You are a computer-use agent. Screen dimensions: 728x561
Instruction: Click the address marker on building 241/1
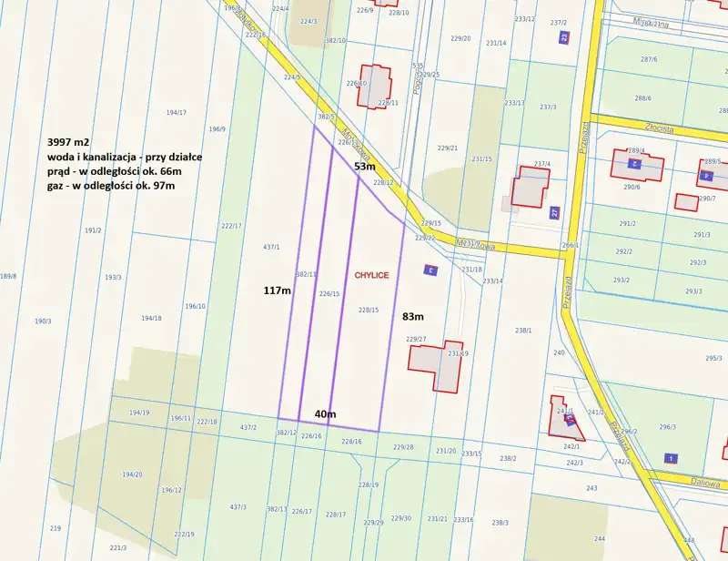pos(569,418)
